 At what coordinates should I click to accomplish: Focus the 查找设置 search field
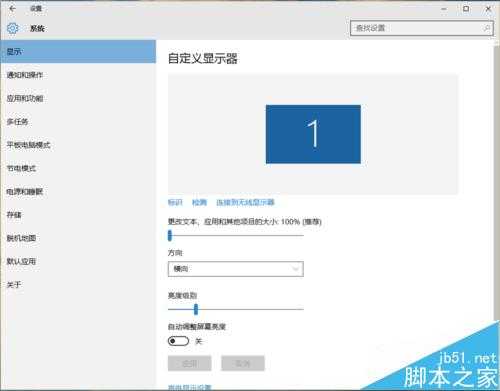(422, 28)
